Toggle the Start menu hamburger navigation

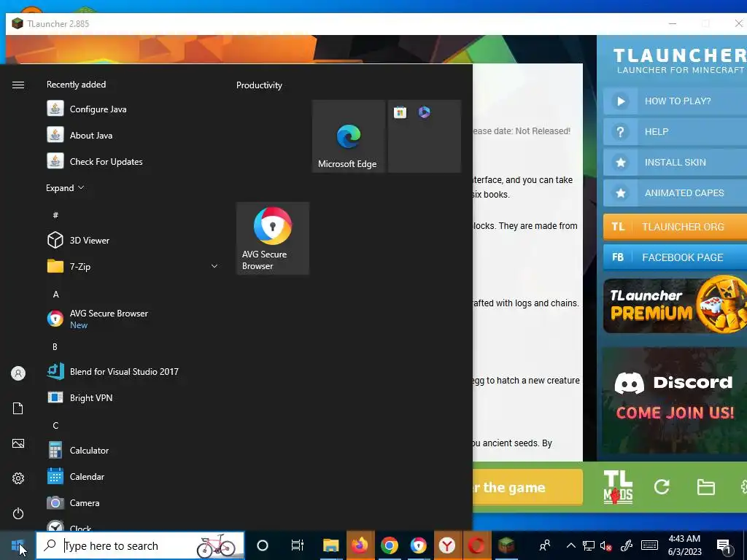[18, 85]
